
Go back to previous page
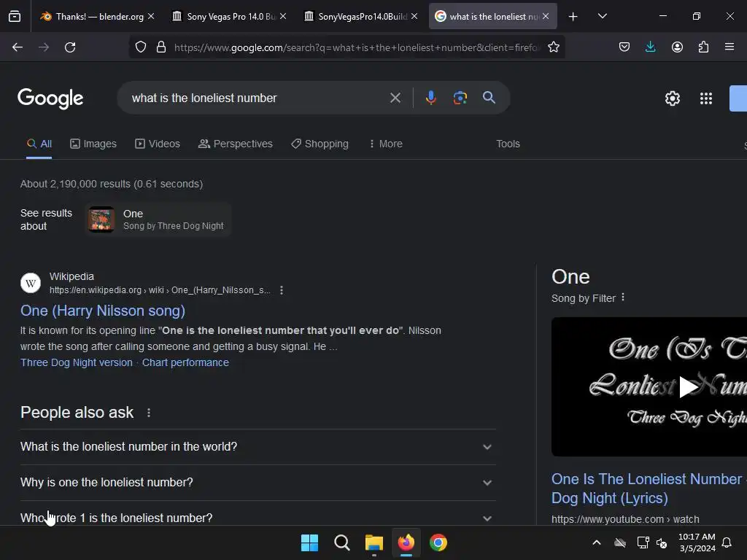[18, 47]
